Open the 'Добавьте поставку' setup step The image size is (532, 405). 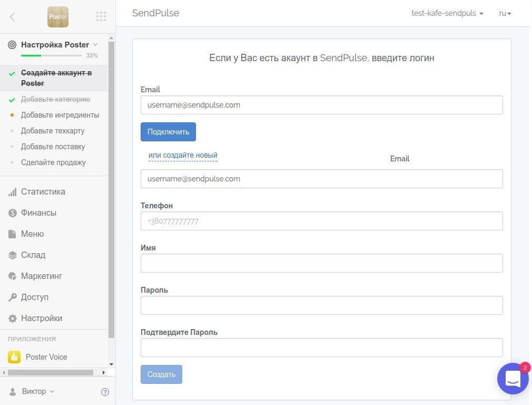(53, 147)
